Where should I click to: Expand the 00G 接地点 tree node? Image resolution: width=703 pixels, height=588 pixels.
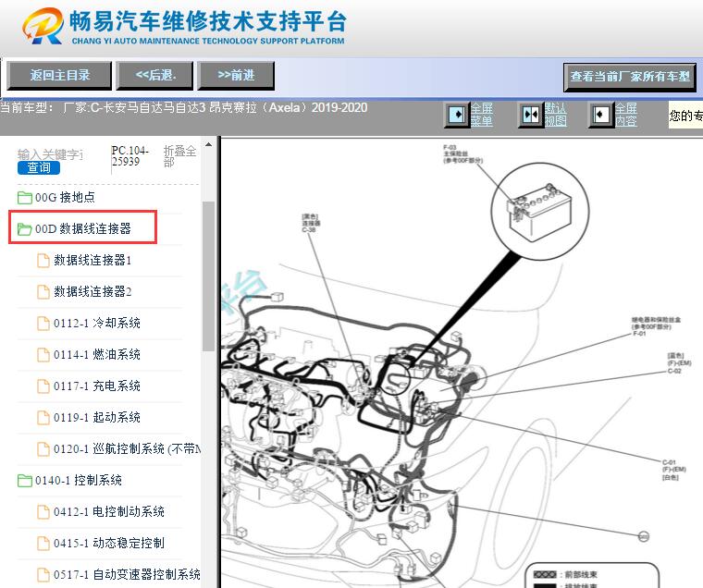(x=65, y=198)
